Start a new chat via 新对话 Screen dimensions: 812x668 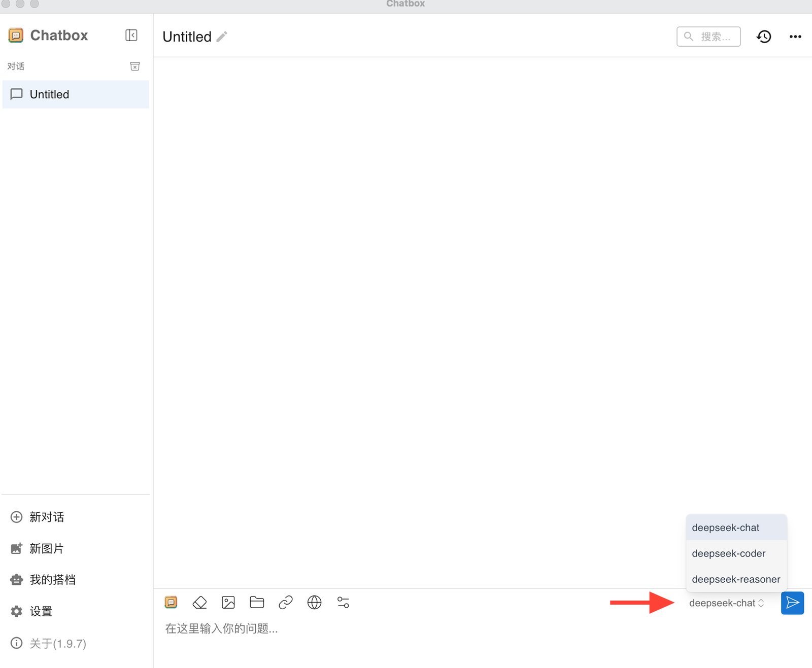[46, 517]
